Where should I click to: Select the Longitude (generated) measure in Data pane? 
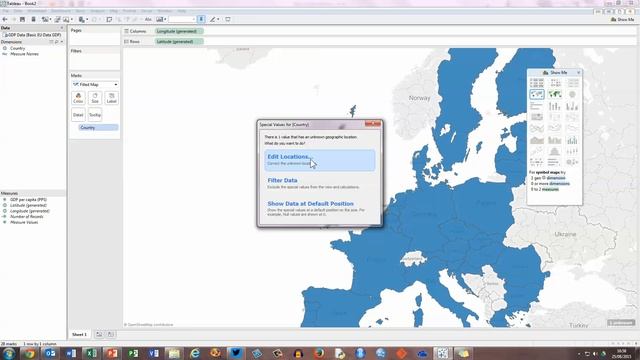coord(29,211)
